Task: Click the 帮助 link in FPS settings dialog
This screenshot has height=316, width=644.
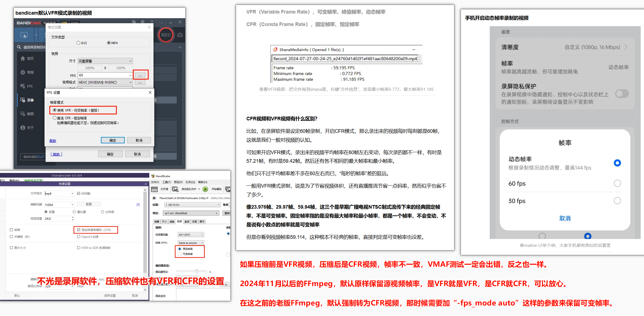Action: pyautogui.click(x=53, y=141)
